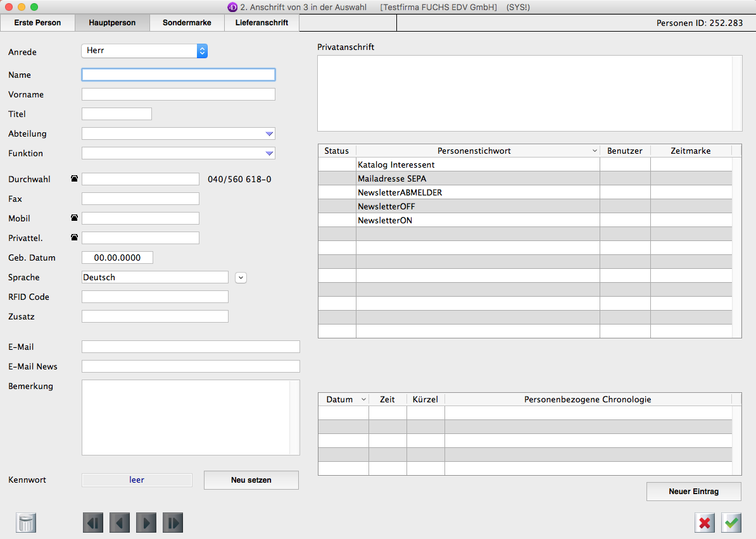Click into the E-Mail News field
This screenshot has height=539, width=756.
point(191,366)
